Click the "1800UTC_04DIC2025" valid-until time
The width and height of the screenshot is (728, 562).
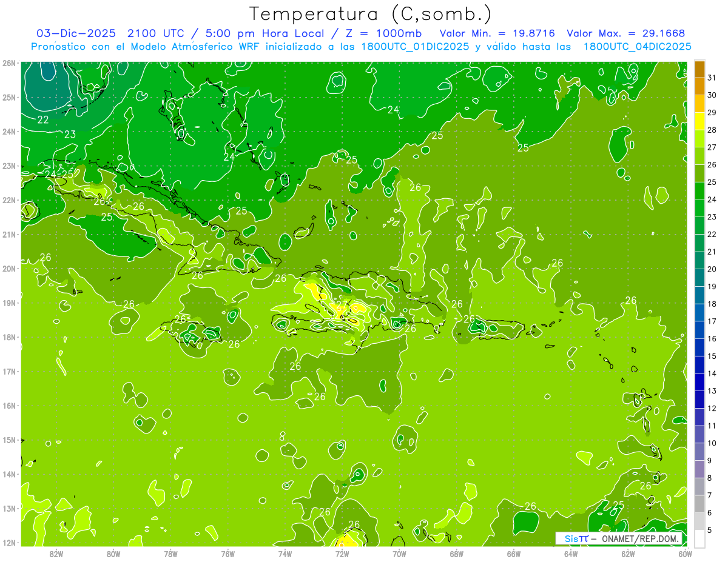pos(637,46)
